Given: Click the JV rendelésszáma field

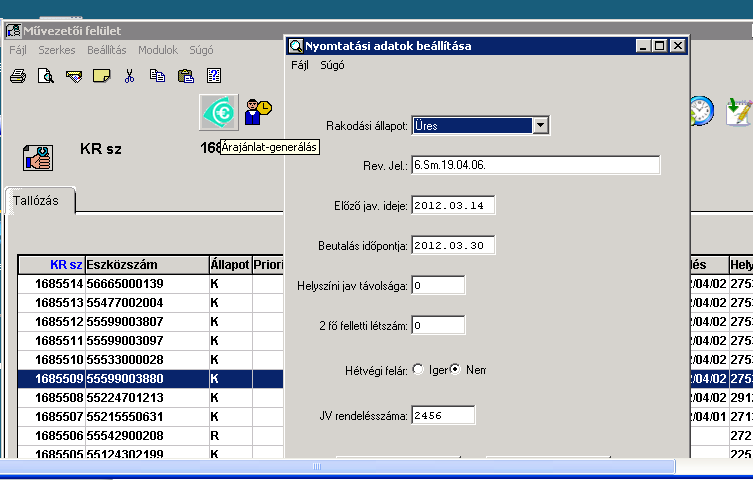Looking at the screenshot, I should coord(443,415).
